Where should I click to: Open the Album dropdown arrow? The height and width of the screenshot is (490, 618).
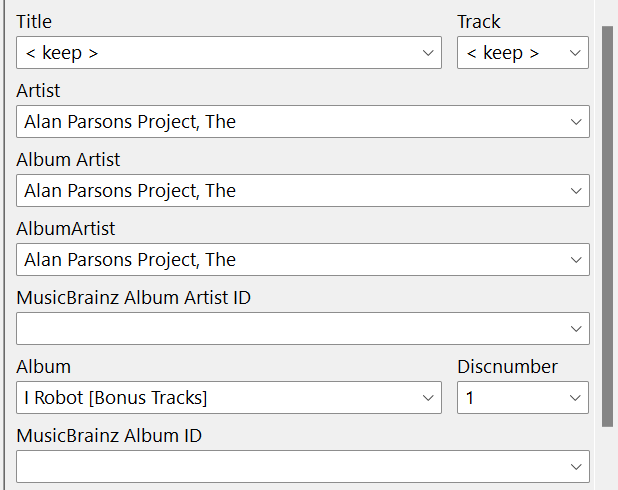coord(427,397)
